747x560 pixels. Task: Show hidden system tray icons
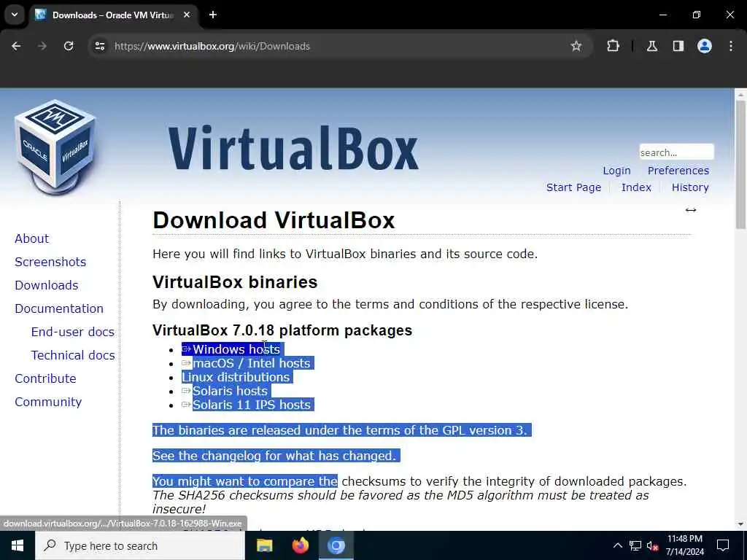[617, 545]
